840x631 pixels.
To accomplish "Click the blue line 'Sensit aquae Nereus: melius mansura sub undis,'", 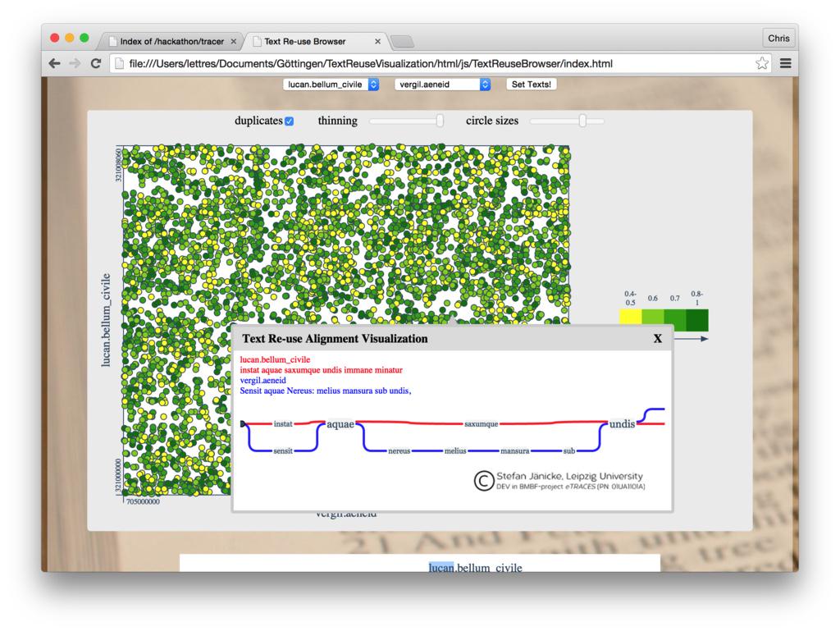I will (x=326, y=391).
